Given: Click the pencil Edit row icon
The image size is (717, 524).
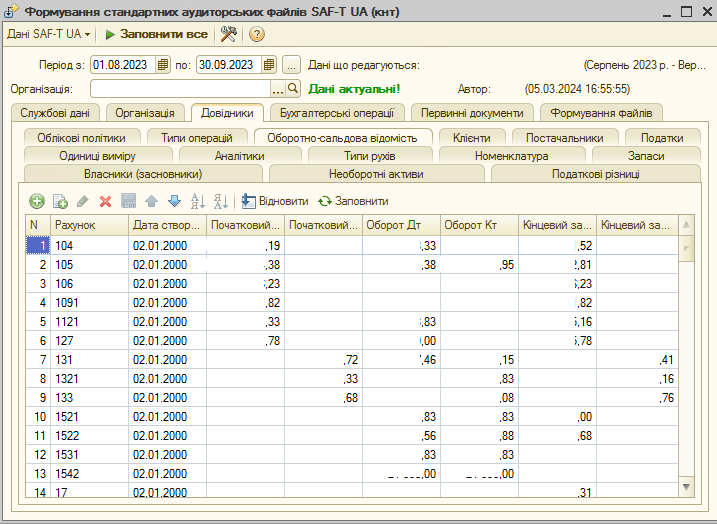Looking at the screenshot, I should (83, 201).
